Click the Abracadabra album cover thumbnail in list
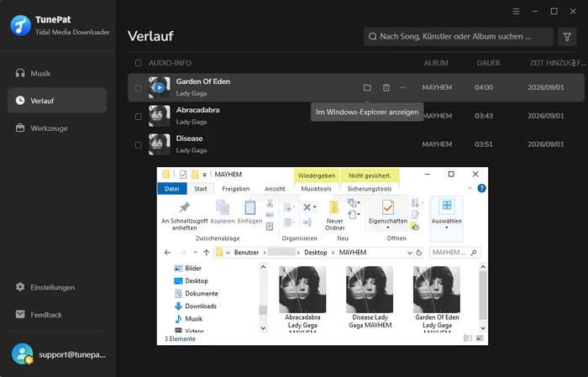This screenshot has height=377, width=588. pyautogui.click(x=160, y=116)
